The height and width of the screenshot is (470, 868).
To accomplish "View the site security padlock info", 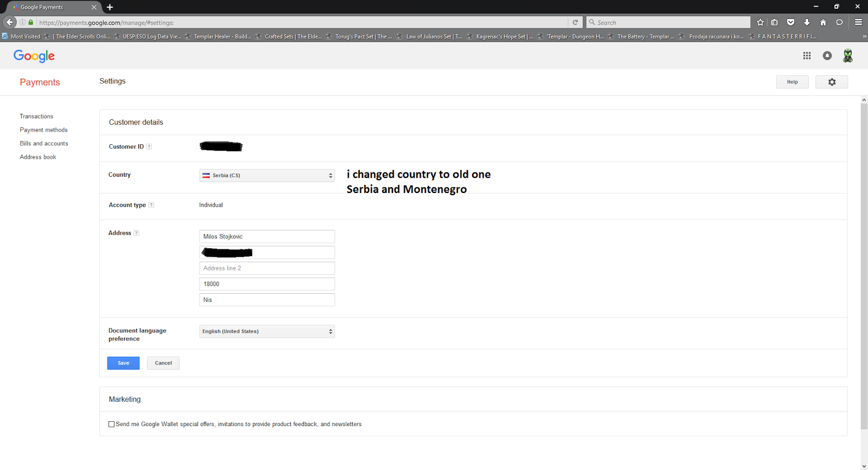I will (x=31, y=22).
